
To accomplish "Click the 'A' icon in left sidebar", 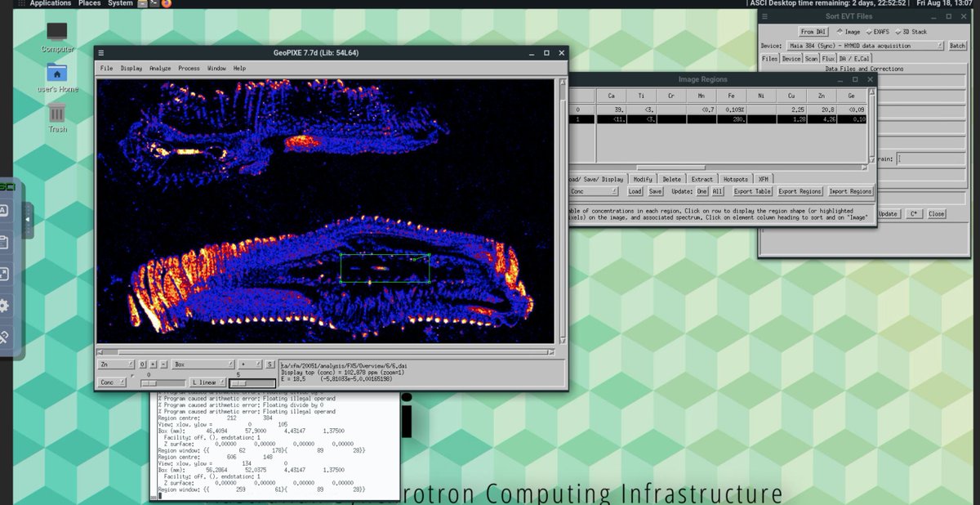I will [3, 210].
